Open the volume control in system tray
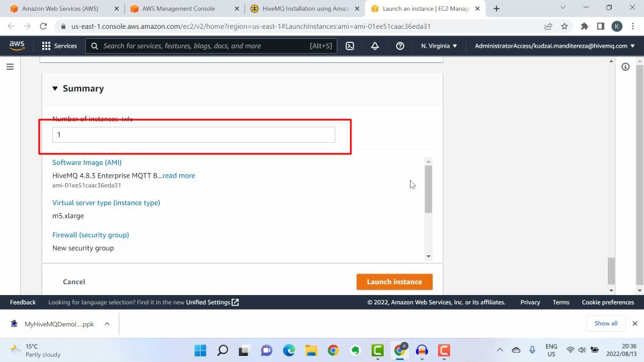 click(582, 350)
